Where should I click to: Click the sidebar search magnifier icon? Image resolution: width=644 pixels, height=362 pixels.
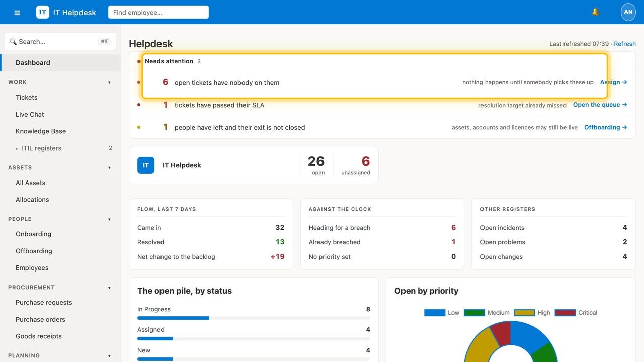[13, 42]
